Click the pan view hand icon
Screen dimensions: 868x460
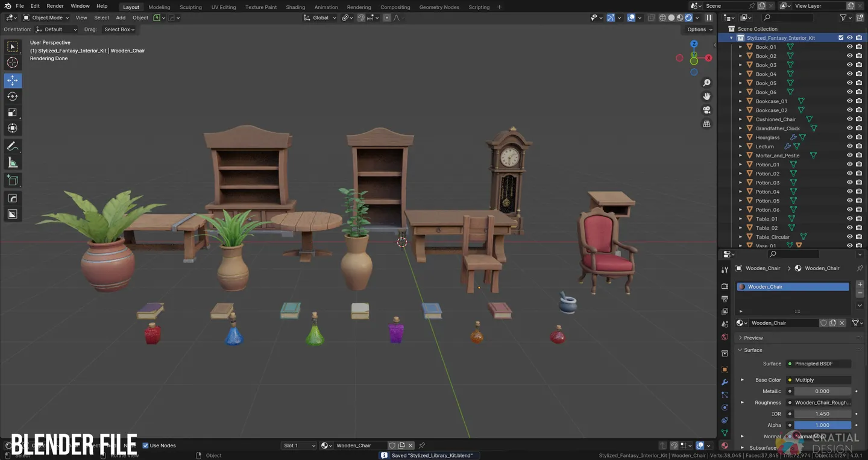coord(707,96)
